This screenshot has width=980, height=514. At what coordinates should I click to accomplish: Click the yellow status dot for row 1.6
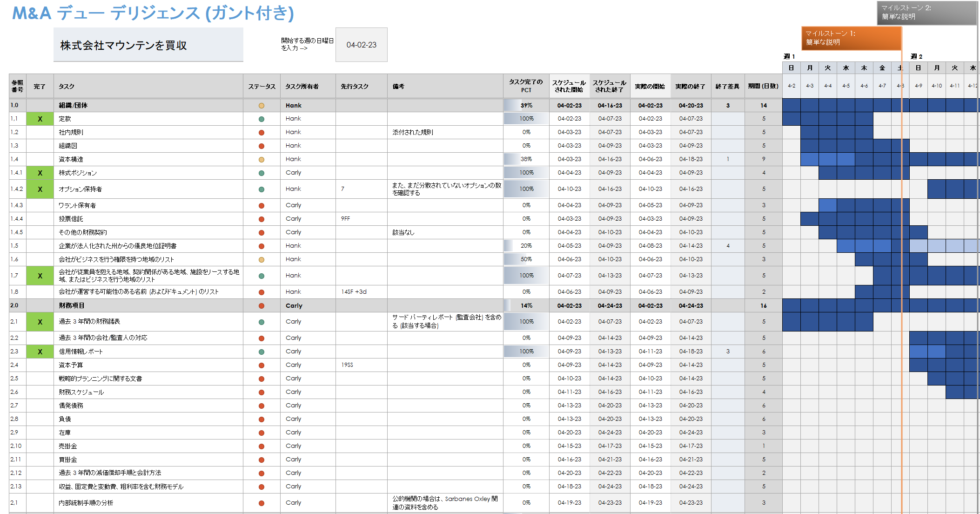click(262, 260)
